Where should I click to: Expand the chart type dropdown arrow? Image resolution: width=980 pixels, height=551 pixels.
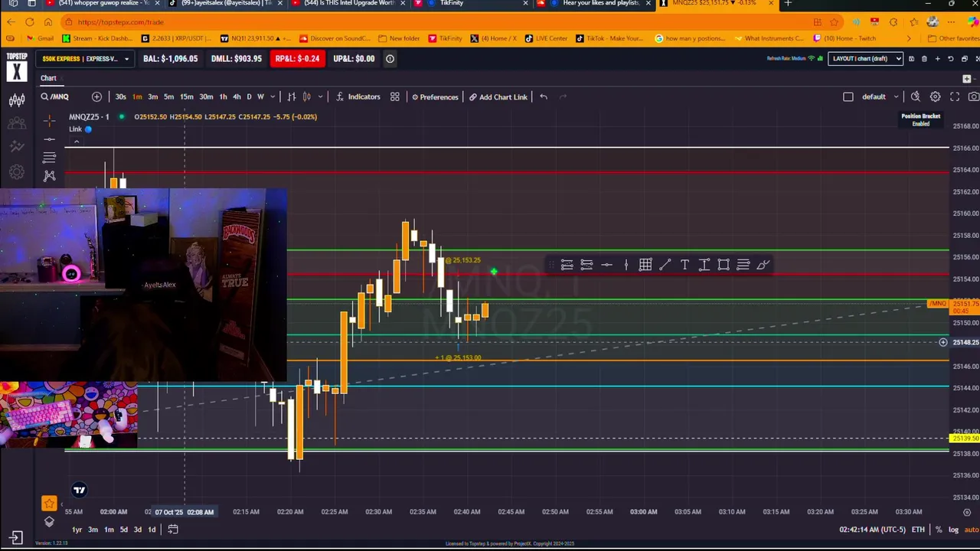[320, 97]
